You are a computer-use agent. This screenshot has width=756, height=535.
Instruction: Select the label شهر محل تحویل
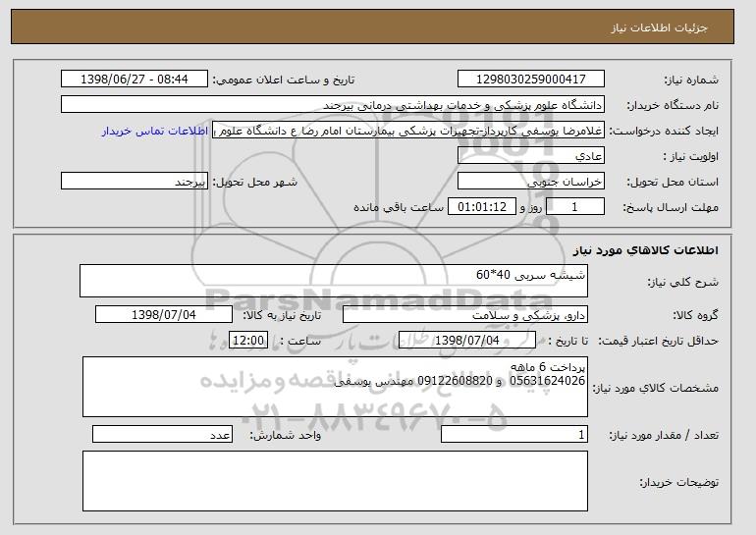click(255, 183)
